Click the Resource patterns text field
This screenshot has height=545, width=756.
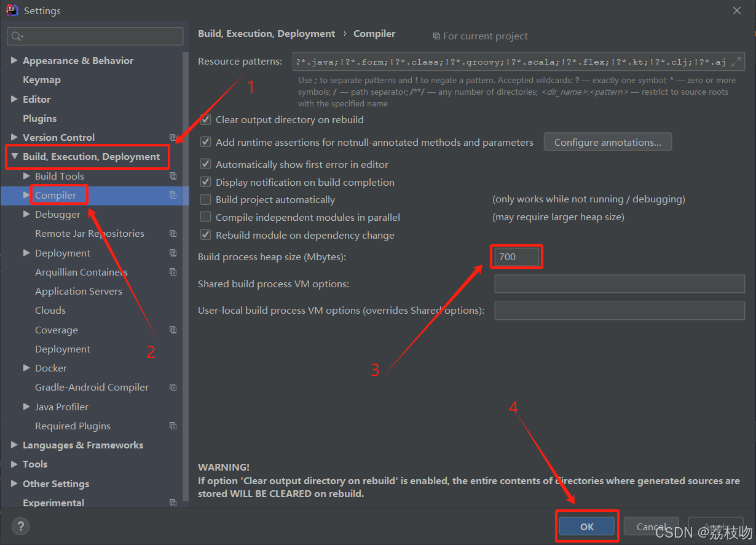pos(519,62)
